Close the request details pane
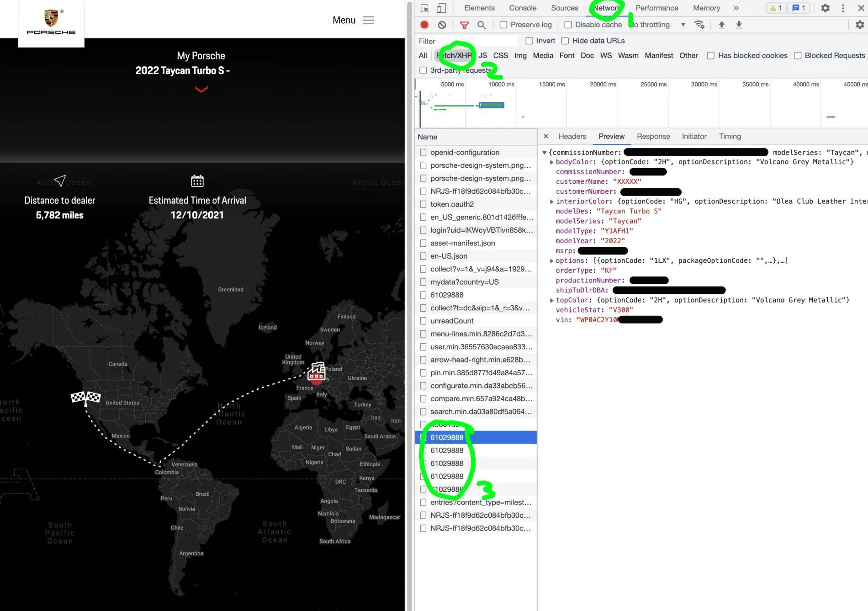Image resolution: width=868 pixels, height=611 pixels. pos(546,136)
